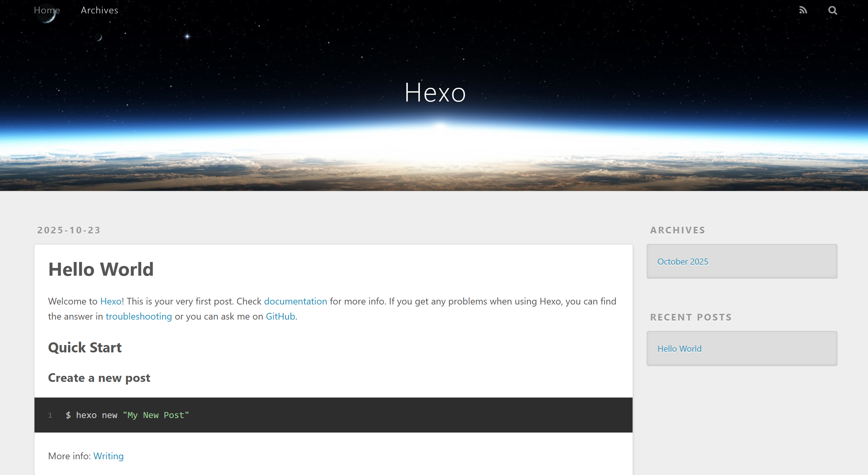Click the Quick Start heading
This screenshot has width=868, height=475.
pyautogui.click(x=85, y=347)
